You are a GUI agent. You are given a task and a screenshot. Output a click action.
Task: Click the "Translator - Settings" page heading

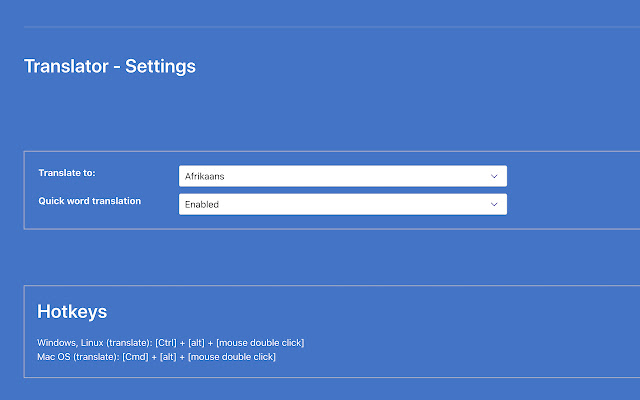(x=110, y=67)
